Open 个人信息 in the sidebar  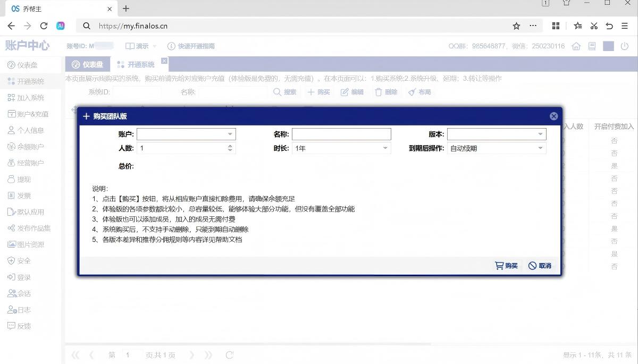[x=30, y=130]
